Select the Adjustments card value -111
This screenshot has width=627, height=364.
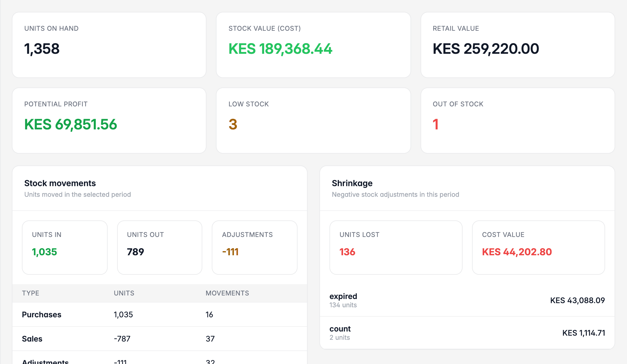(230, 252)
